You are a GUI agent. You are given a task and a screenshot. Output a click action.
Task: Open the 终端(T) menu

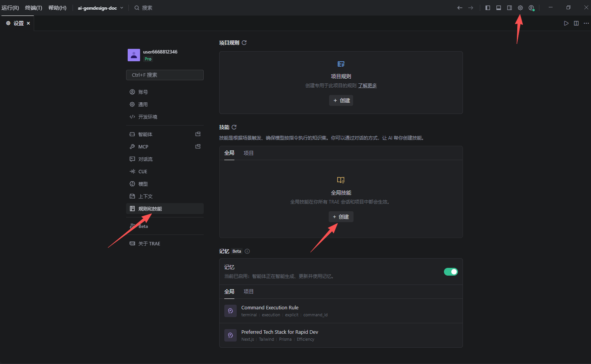pyautogui.click(x=33, y=8)
